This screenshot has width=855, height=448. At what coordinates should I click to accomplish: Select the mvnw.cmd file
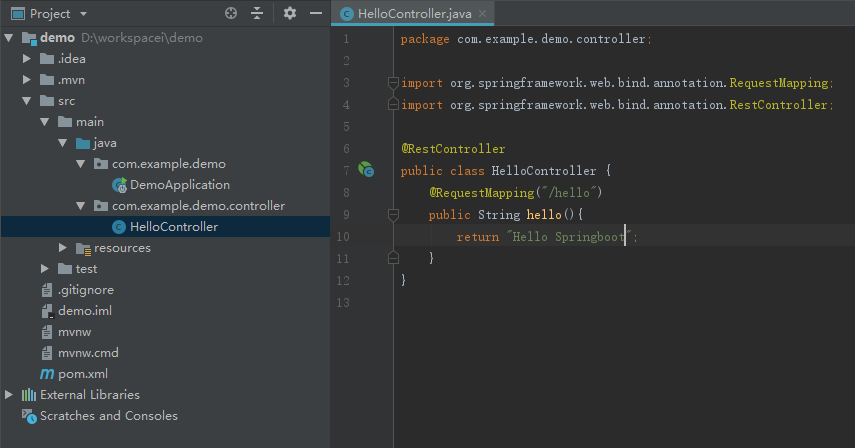(x=88, y=353)
